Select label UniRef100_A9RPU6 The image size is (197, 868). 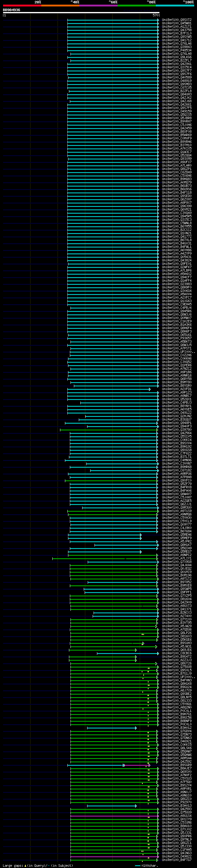pyautogui.click(x=177, y=474)
